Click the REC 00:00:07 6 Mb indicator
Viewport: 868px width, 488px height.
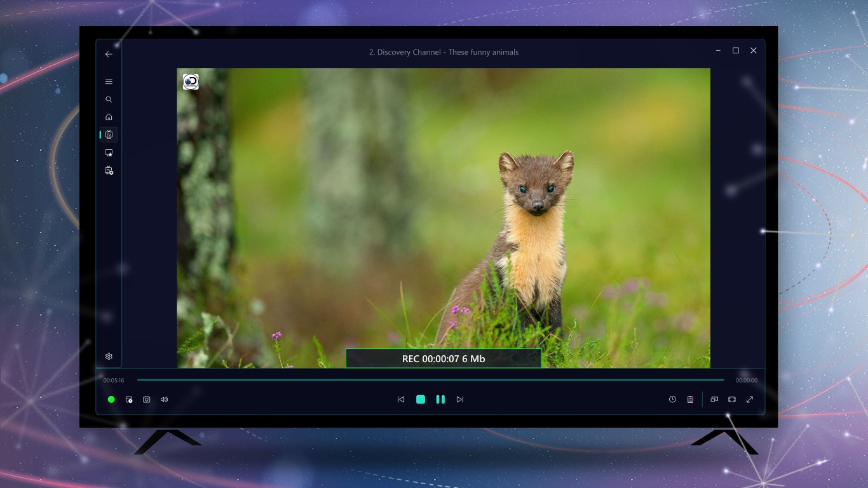point(444,358)
